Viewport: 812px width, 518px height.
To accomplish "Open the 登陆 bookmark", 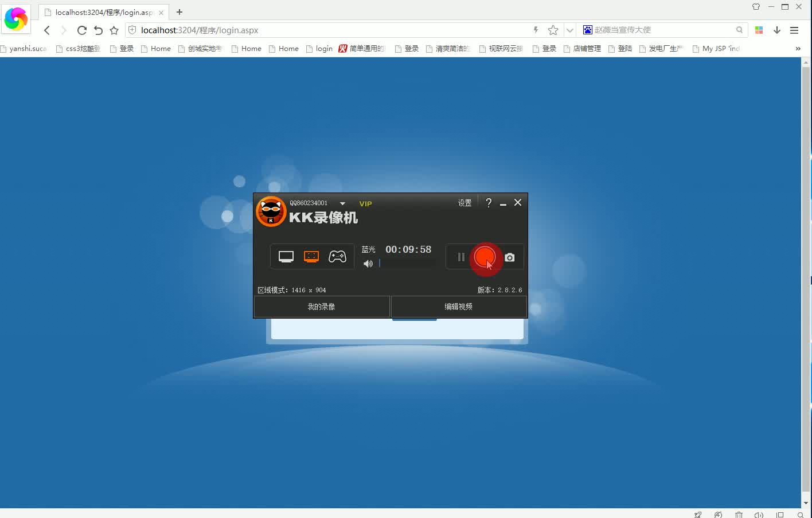I will pyautogui.click(x=620, y=49).
